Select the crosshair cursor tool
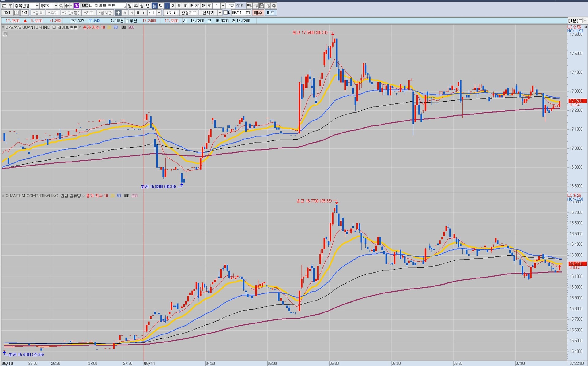This screenshot has height=366, width=588. point(118,13)
